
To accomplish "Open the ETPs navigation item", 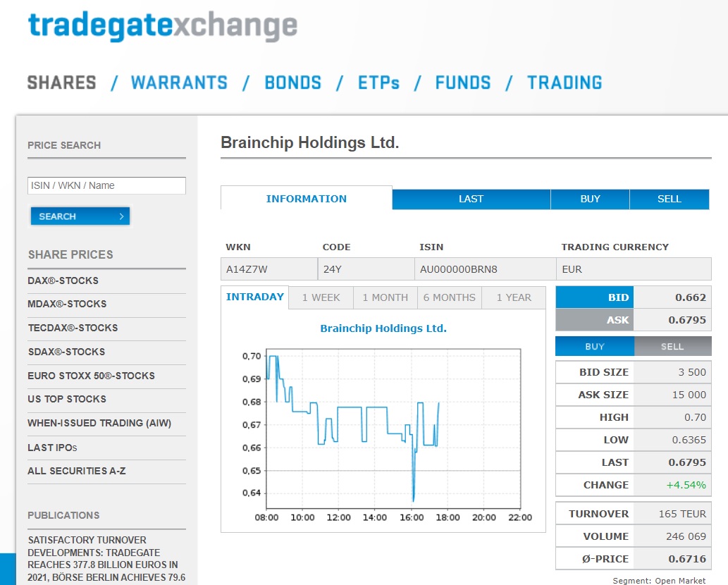I will 378,82.
